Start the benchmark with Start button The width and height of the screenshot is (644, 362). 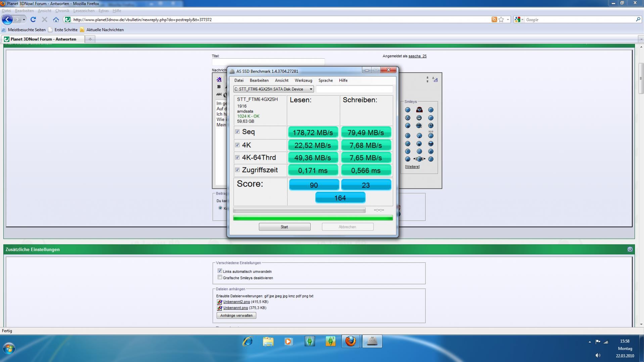(x=284, y=227)
